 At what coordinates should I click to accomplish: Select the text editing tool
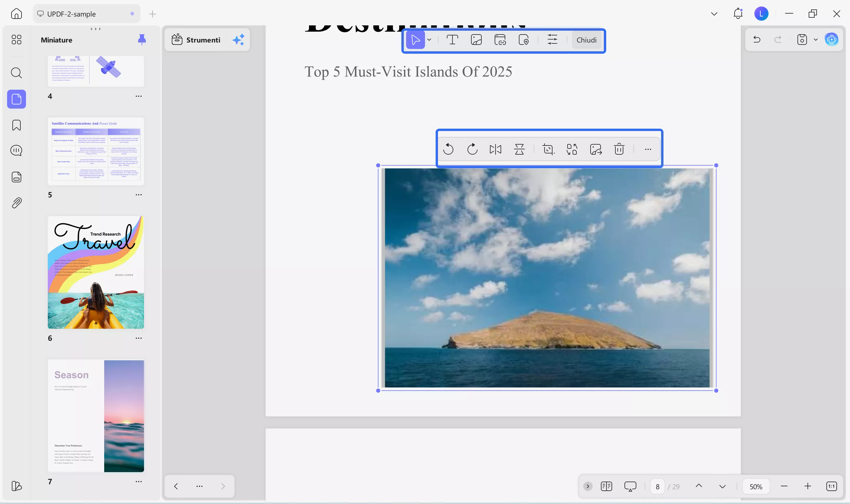click(x=453, y=40)
